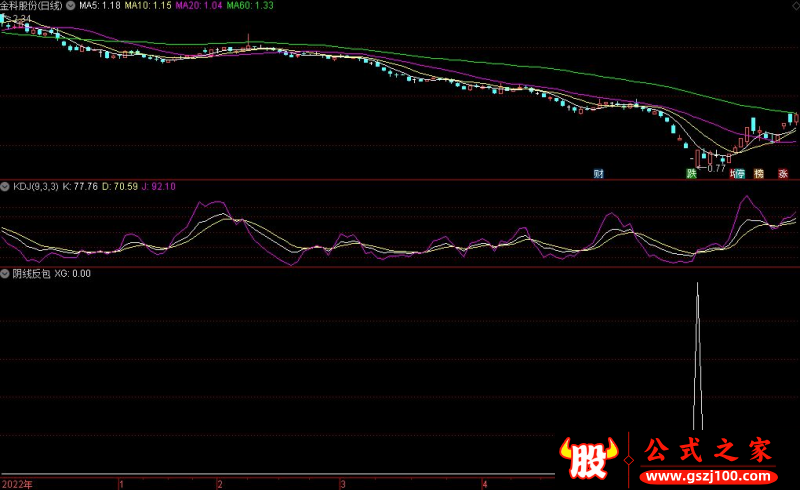The image size is (800, 490).
Task: Click the 2022年 date on timeline axis
Action: coord(16,484)
